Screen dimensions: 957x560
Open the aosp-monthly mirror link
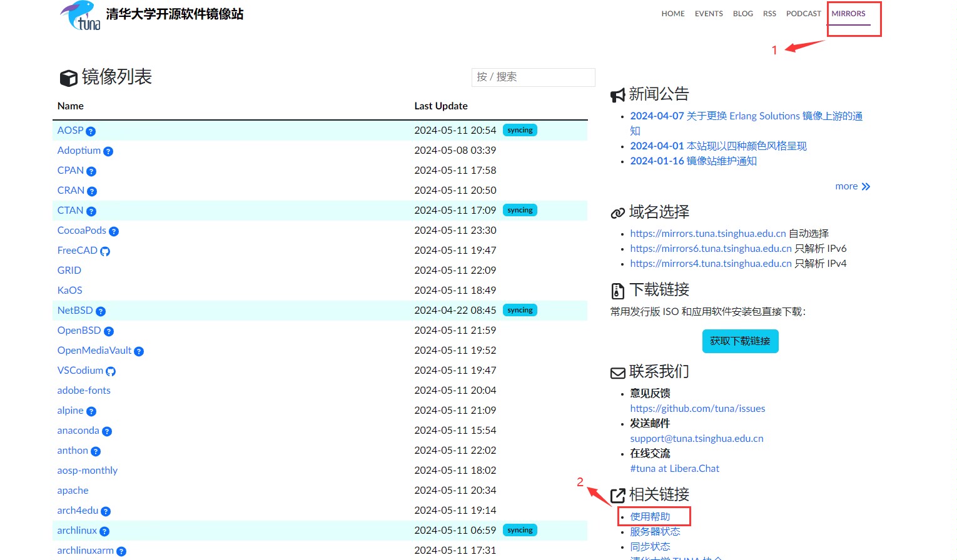[x=88, y=471]
